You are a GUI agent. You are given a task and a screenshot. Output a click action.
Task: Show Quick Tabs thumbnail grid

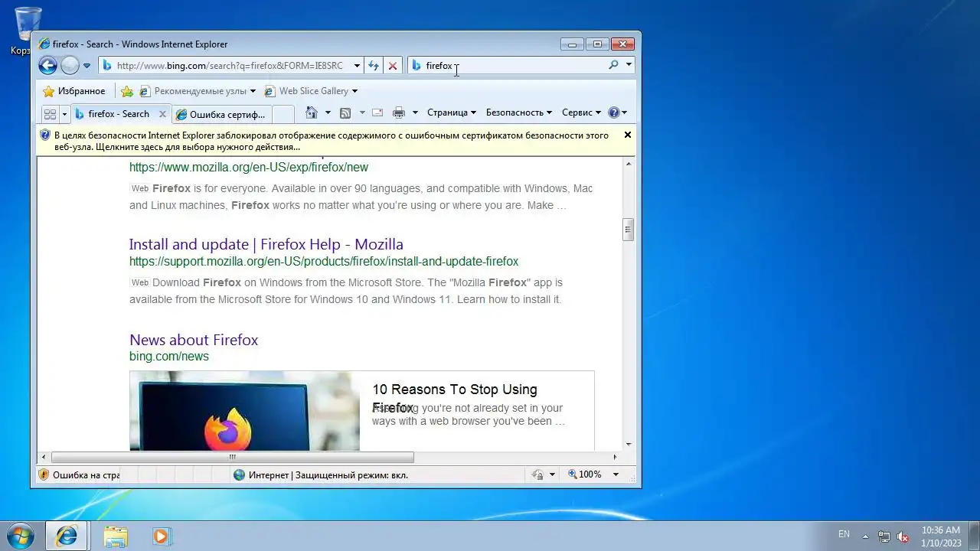coord(50,114)
